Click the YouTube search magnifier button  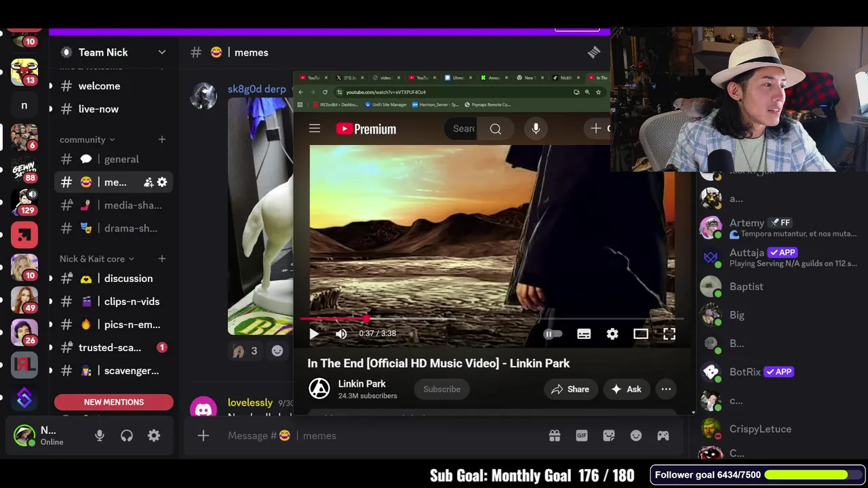click(496, 129)
